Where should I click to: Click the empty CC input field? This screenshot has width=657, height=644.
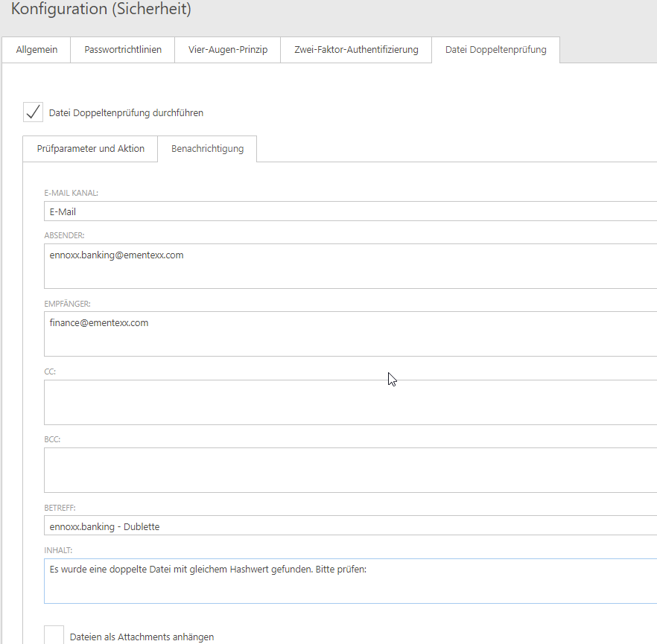click(350, 402)
